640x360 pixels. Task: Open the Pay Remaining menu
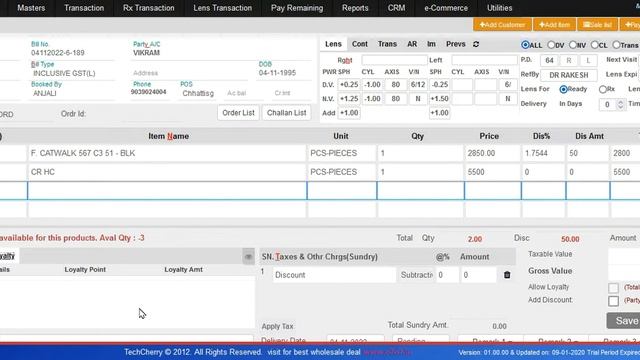(297, 8)
